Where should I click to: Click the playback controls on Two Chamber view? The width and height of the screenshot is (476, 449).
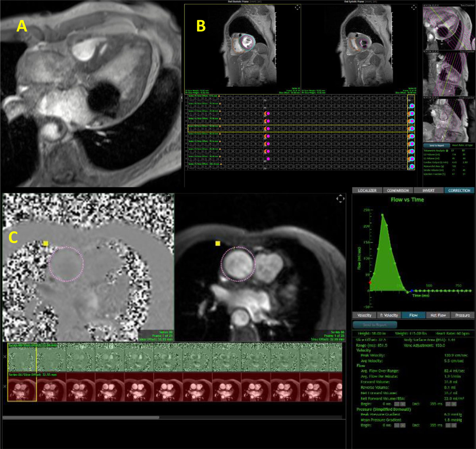pos(431,5)
